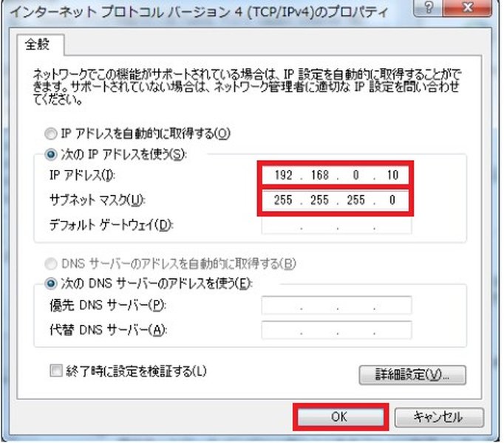Click the 代替 DNS サーバー input field
504x443 pixels.
tap(336, 330)
